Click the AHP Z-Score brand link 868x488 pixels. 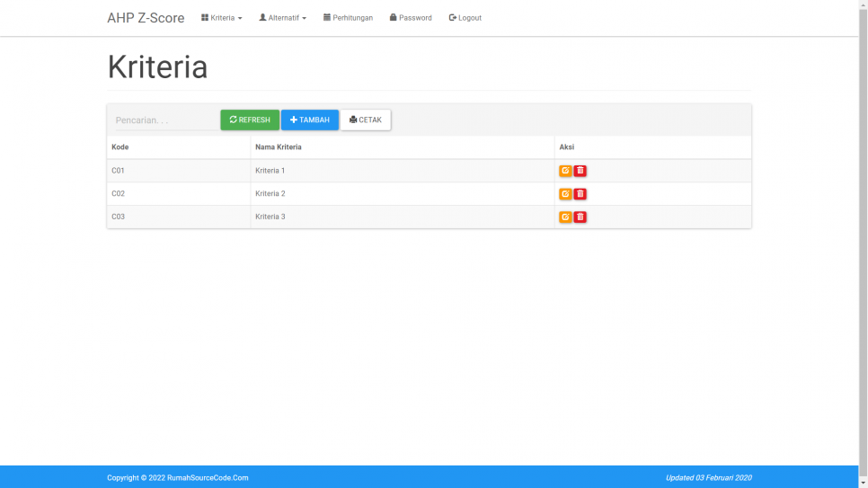(146, 18)
